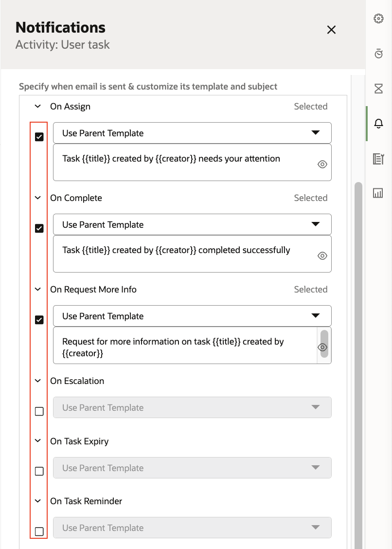Viewport: 392px width, 549px height.
Task: Enable the On Task Expiry notification
Action: 38,471
